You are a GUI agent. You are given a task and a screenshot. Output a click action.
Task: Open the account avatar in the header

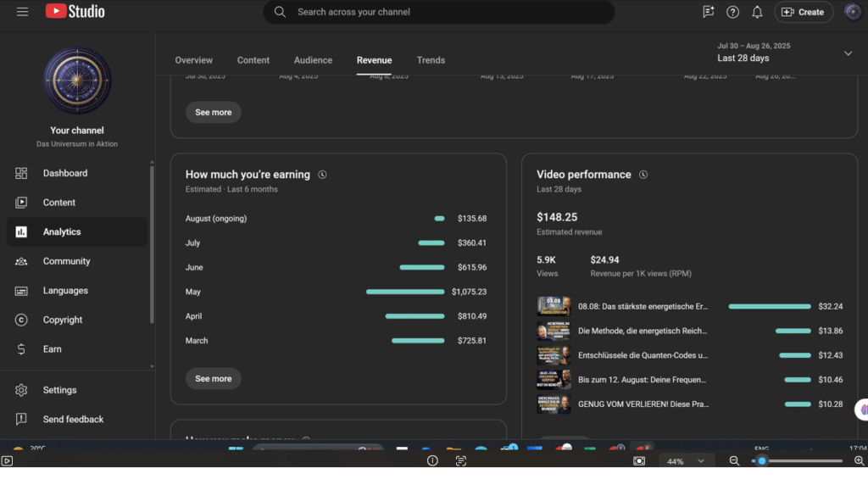pyautogui.click(x=853, y=12)
